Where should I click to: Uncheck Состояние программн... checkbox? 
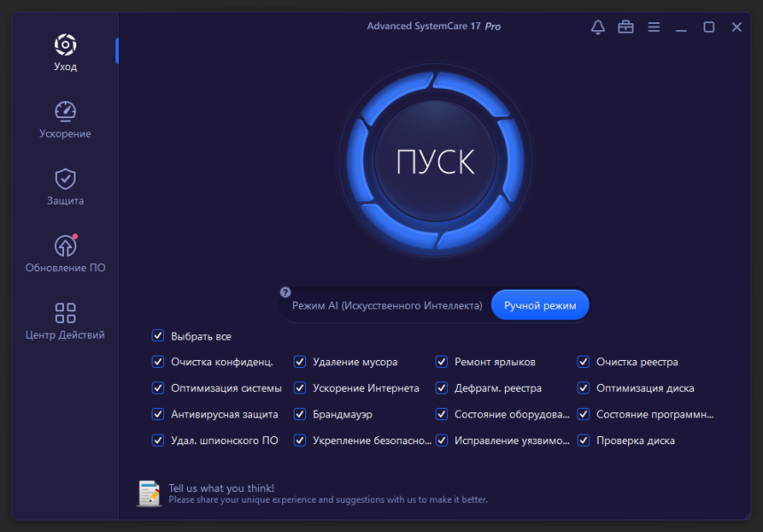tap(584, 414)
